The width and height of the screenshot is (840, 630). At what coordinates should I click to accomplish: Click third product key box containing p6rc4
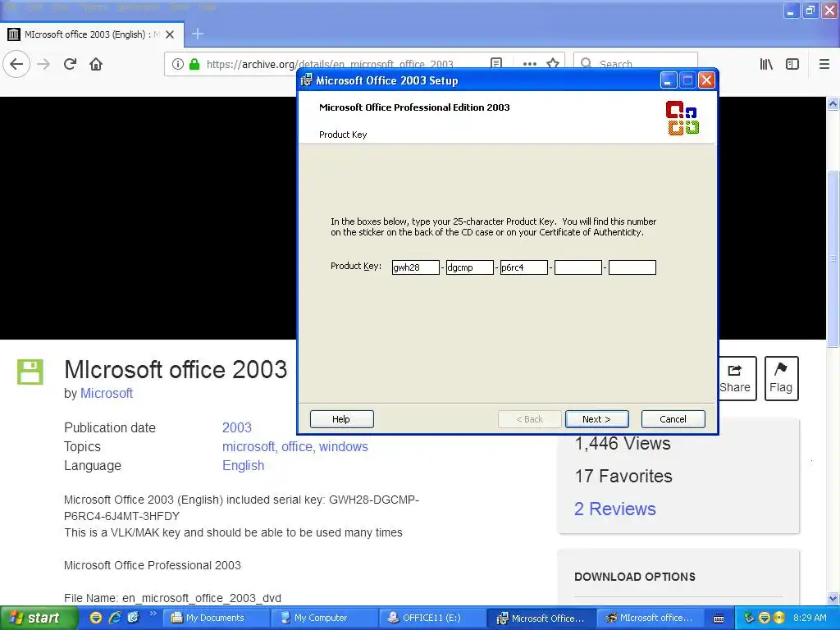tap(523, 267)
